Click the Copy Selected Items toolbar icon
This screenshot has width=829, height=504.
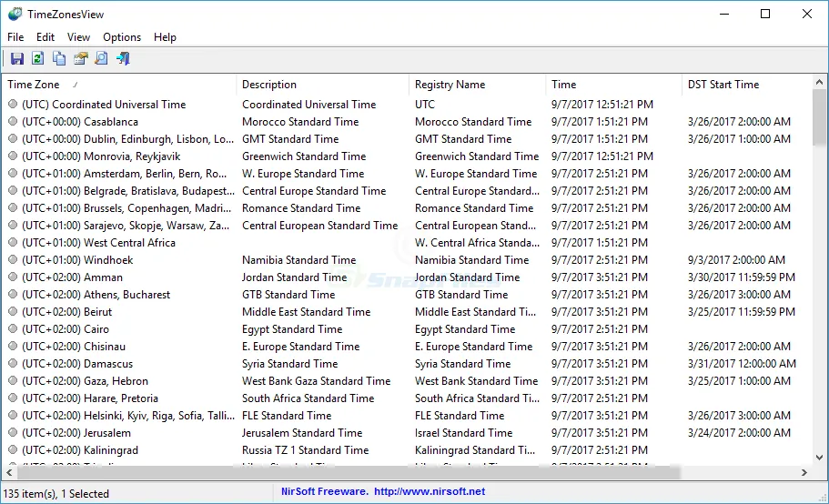pos(58,58)
